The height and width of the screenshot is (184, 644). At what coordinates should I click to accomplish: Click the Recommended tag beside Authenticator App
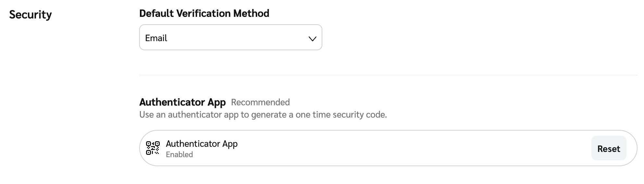pyautogui.click(x=260, y=102)
